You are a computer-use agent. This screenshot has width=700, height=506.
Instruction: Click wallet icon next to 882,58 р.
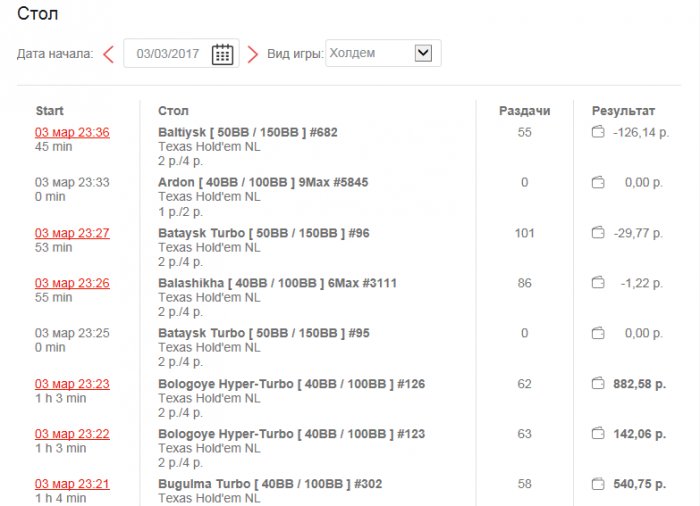point(598,384)
